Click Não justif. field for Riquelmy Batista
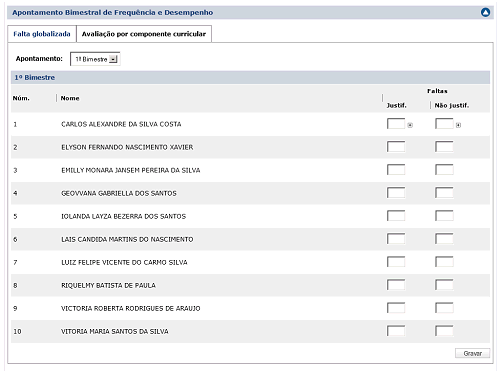This screenshot has width=504, height=373. click(x=444, y=285)
